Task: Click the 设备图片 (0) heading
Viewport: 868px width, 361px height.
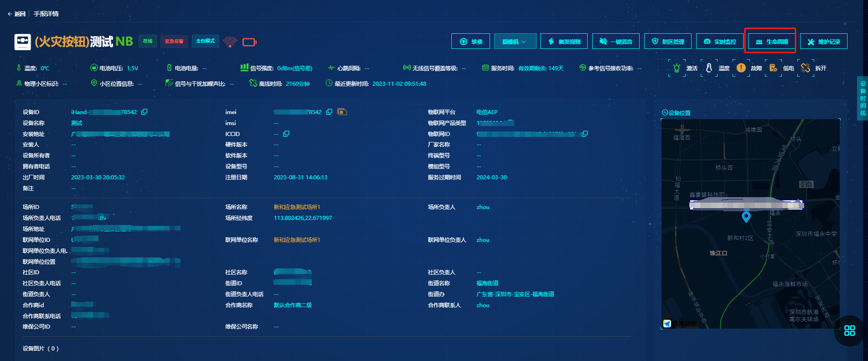Action: click(x=41, y=349)
